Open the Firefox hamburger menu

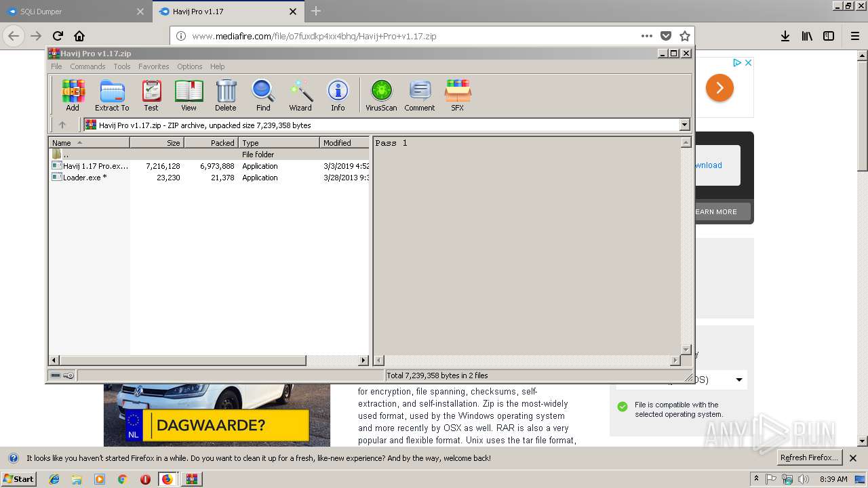point(854,36)
